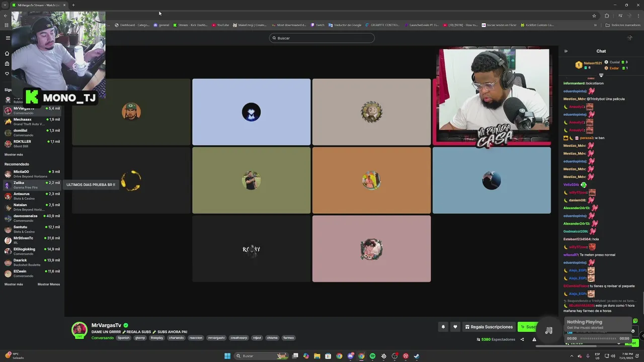Open the KickBot Custom Commands bookmark

537,25
